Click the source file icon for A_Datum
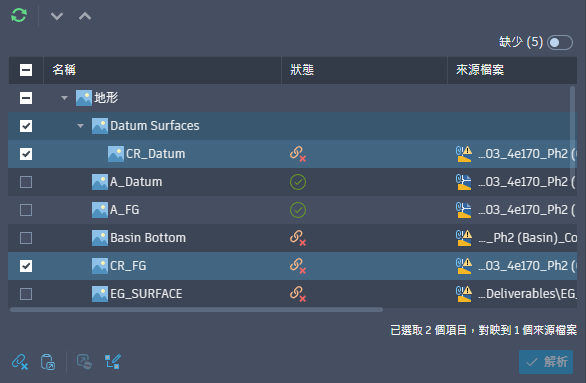The height and width of the screenshot is (383, 586). click(464, 182)
